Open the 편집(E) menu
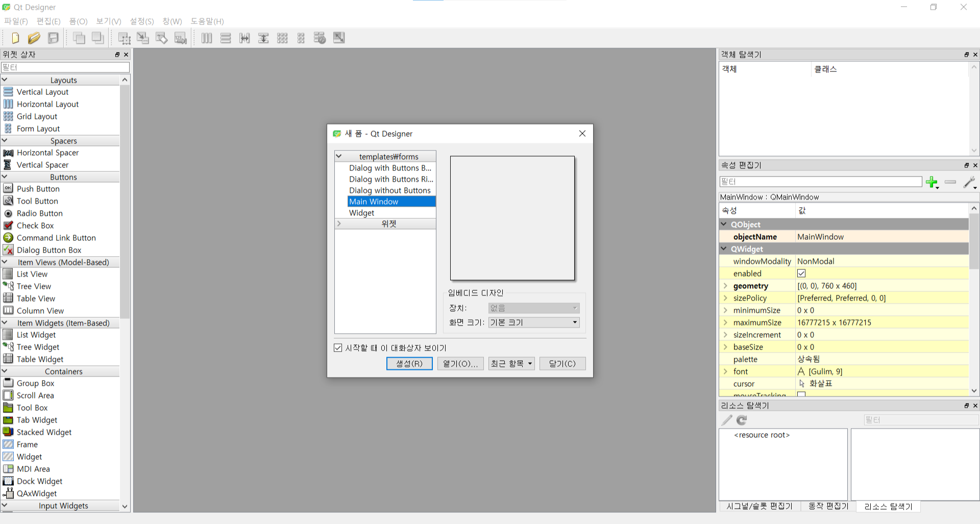The height and width of the screenshot is (524, 980). [x=48, y=21]
